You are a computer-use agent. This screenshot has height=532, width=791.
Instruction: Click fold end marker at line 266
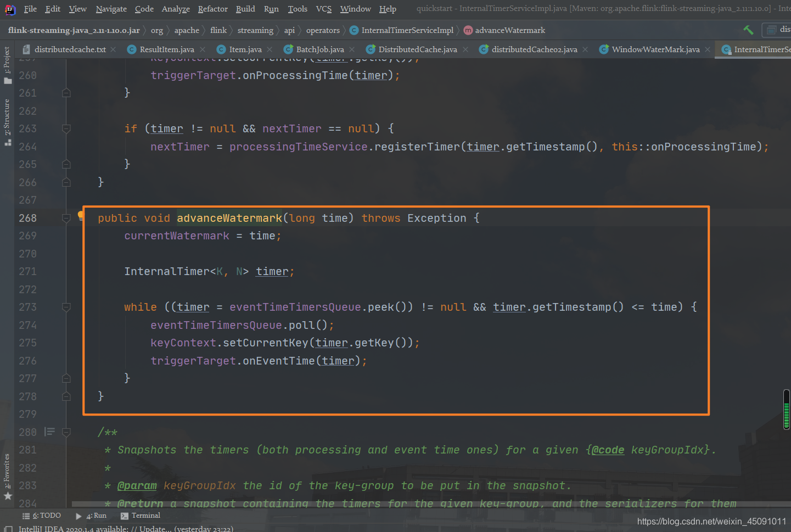coord(66,182)
